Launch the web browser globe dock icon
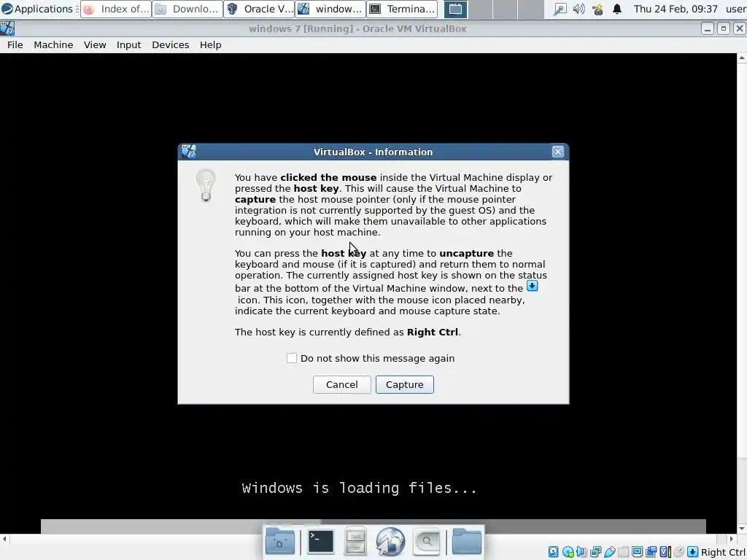Viewport: 747px width, 560px height. 390,542
